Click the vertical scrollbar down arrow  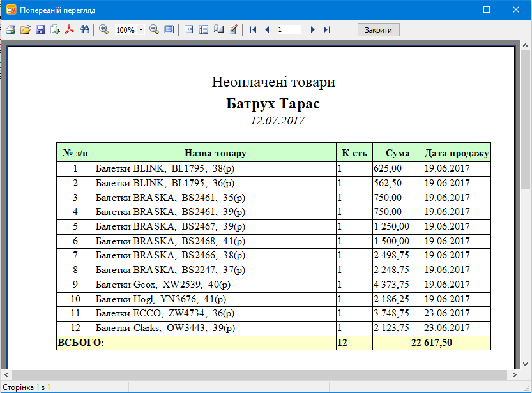tap(526, 362)
